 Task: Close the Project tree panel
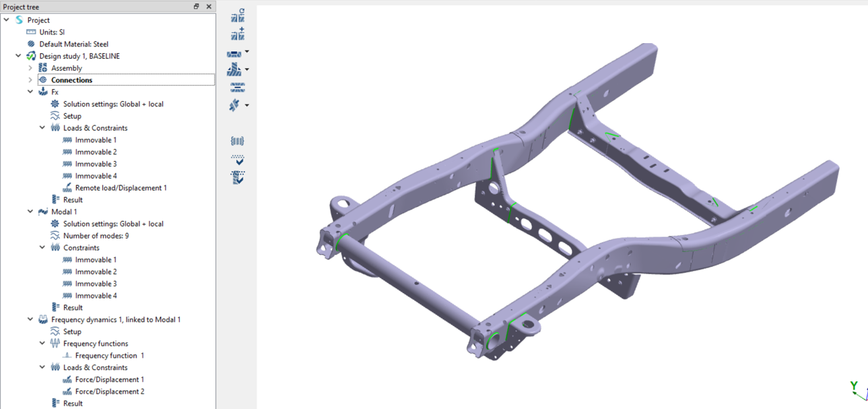[x=209, y=6]
